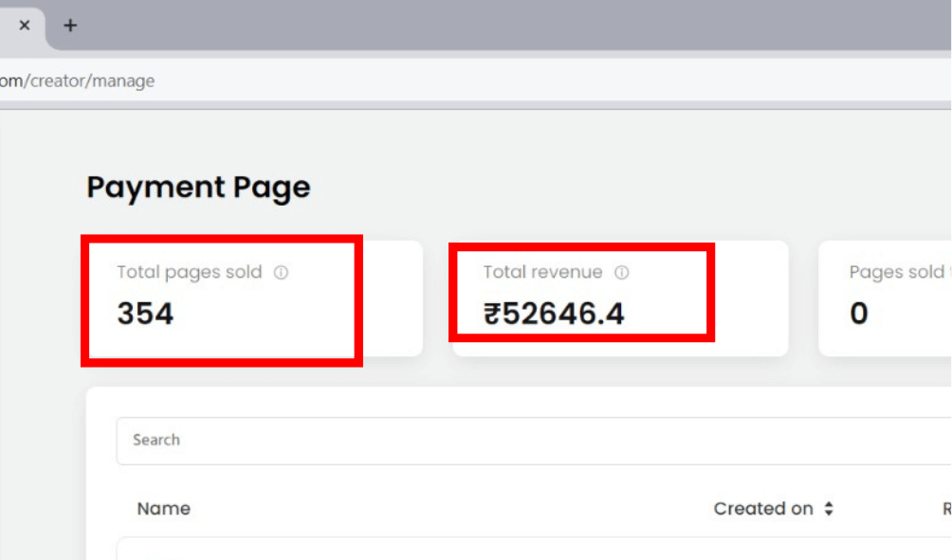952x560 pixels.
Task: Click the 354 pages sold value
Action: (145, 314)
